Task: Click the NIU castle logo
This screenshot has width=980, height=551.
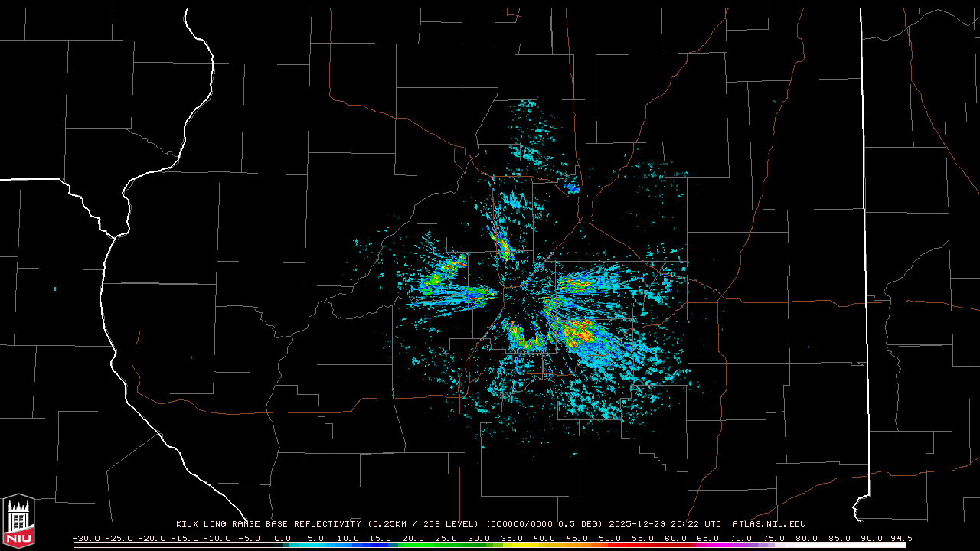Action: point(18,521)
